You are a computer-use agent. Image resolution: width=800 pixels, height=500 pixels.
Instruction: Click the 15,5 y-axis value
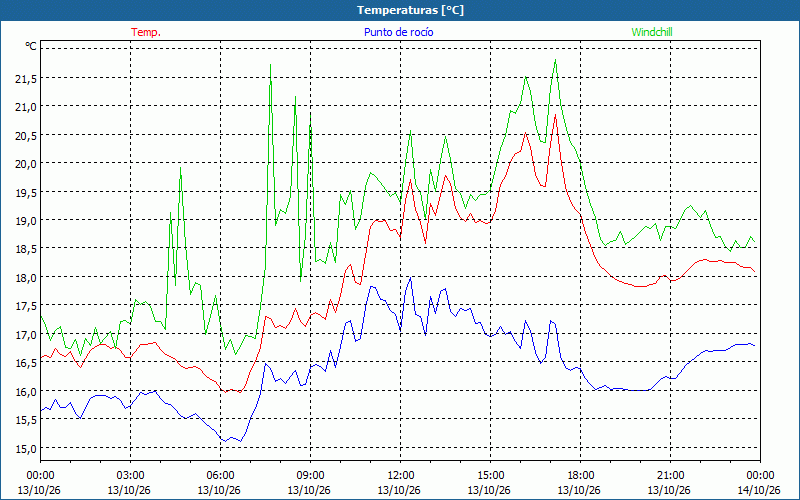click(x=26, y=420)
